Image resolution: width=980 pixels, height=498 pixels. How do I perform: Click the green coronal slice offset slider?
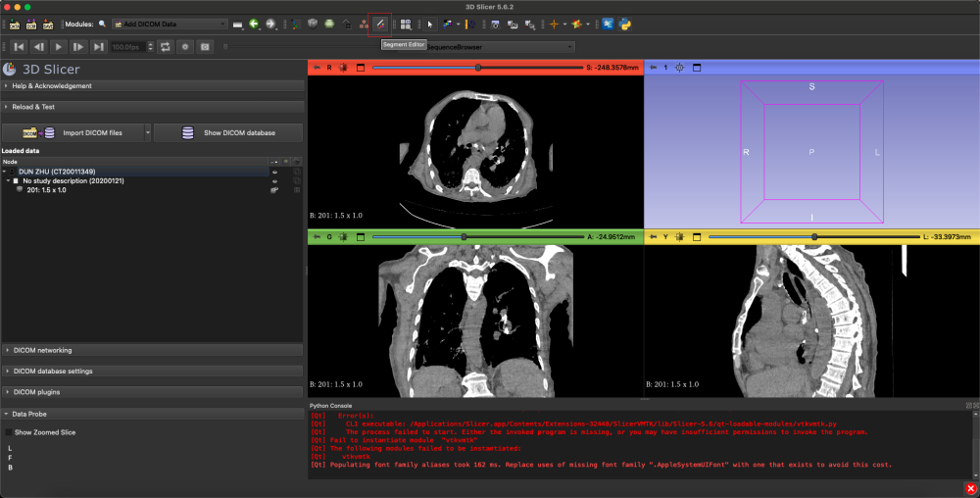click(x=464, y=236)
